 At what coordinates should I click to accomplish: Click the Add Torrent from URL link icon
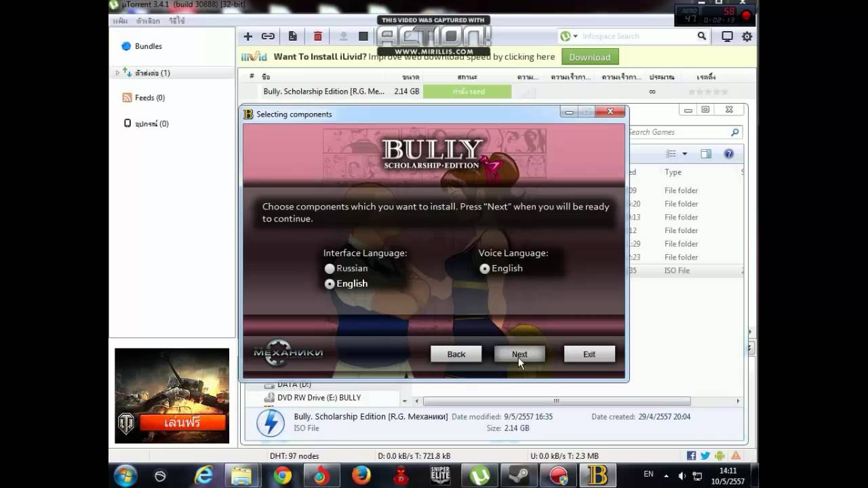pos(268,37)
